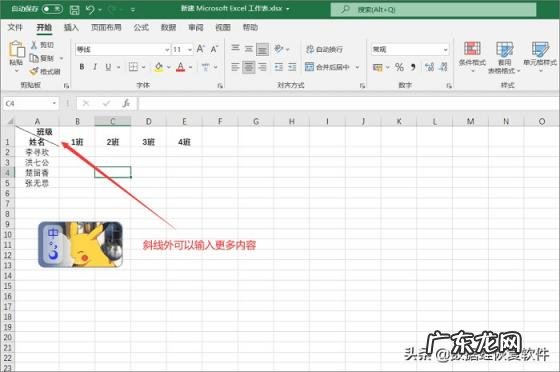Decrease font size with smaller A icon
This screenshot has width=560, height=372.
click(x=214, y=49)
